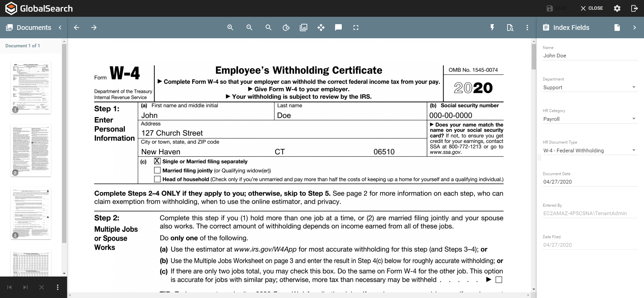Image resolution: width=644 pixels, height=298 pixels.
Task: Click the CLOSE button
Action: (592, 8)
